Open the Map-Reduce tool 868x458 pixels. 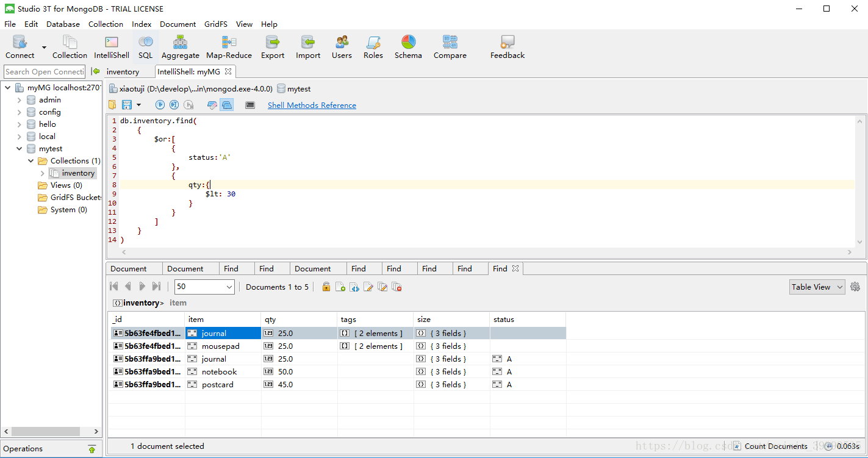[229, 47]
